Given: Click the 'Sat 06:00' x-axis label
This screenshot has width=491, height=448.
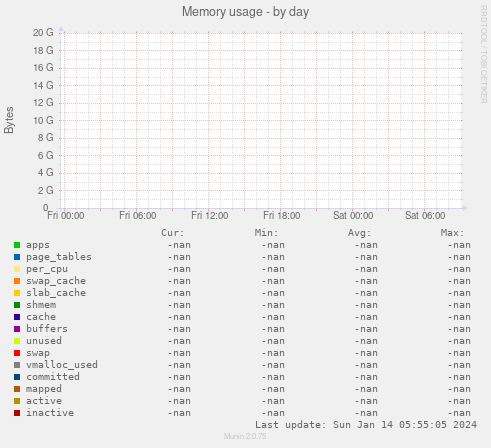Looking at the screenshot, I should pyautogui.click(x=425, y=216).
